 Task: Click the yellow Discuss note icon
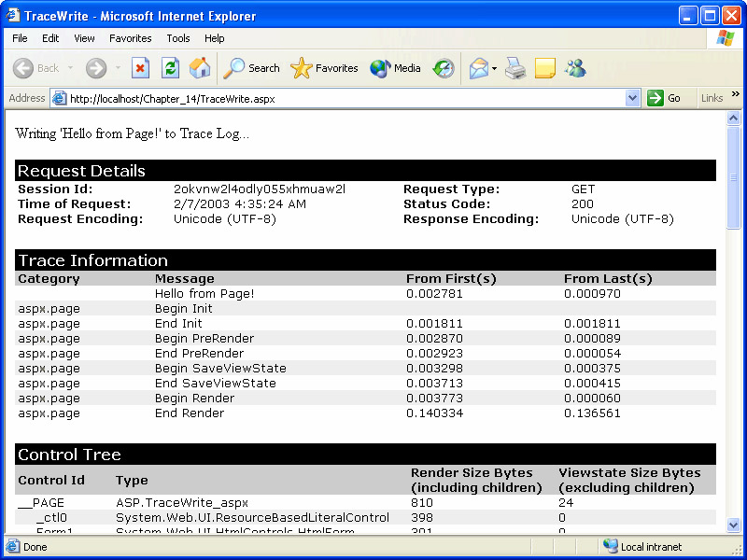click(x=545, y=68)
